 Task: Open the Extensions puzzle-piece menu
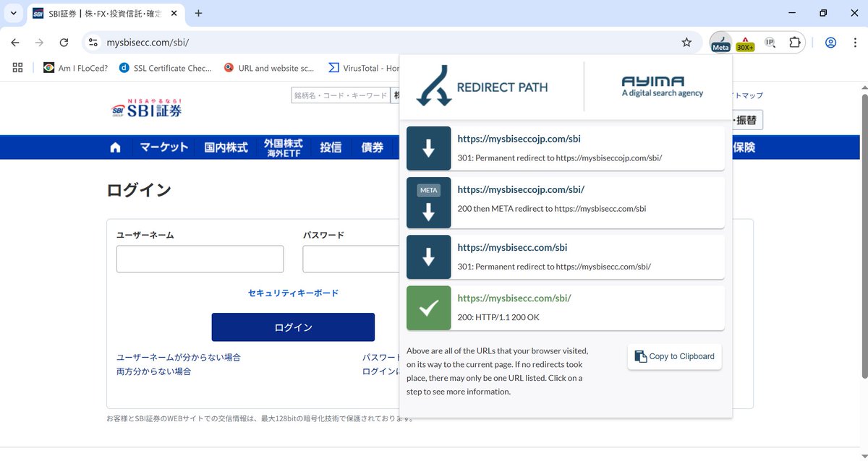tap(794, 43)
